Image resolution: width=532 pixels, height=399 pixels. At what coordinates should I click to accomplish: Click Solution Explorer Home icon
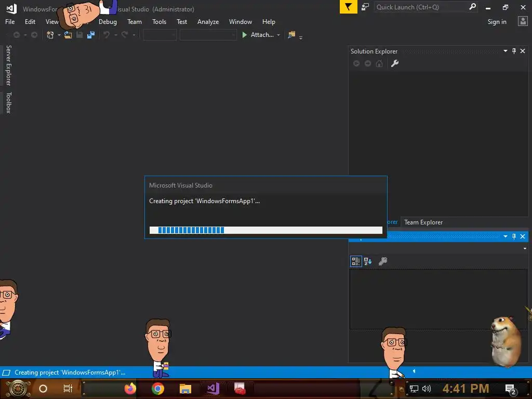[x=379, y=63]
